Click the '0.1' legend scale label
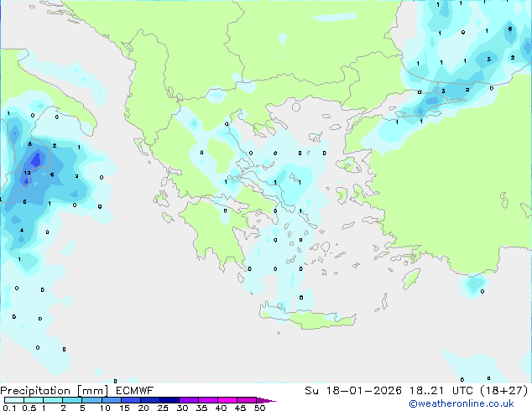The width and height of the screenshot is (532, 411). (9, 408)
